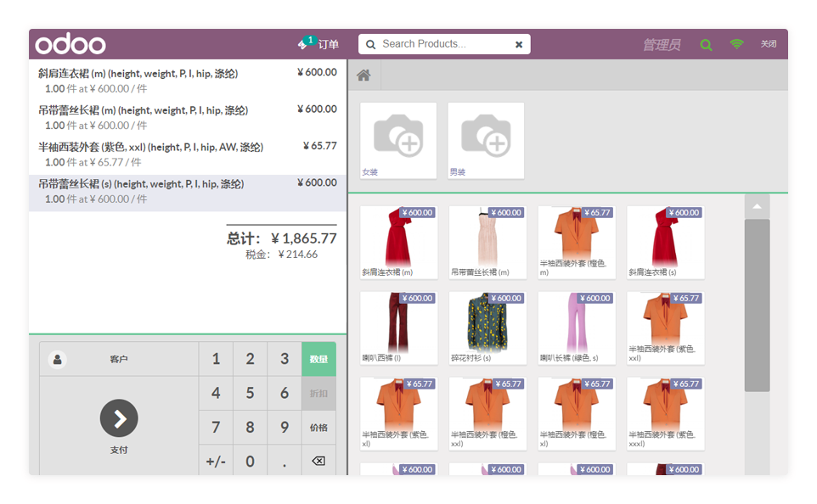The height and width of the screenshot is (504, 817).
Task: Click the green magnifier icon in header
Action: [706, 45]
